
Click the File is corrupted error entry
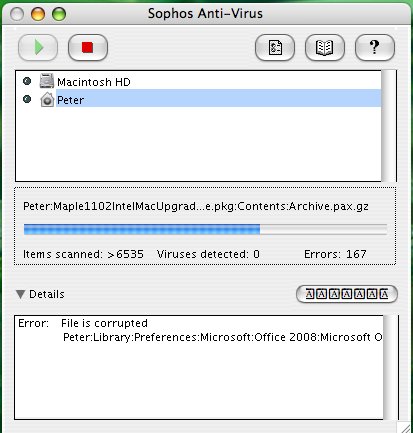[x=104, y=323]
